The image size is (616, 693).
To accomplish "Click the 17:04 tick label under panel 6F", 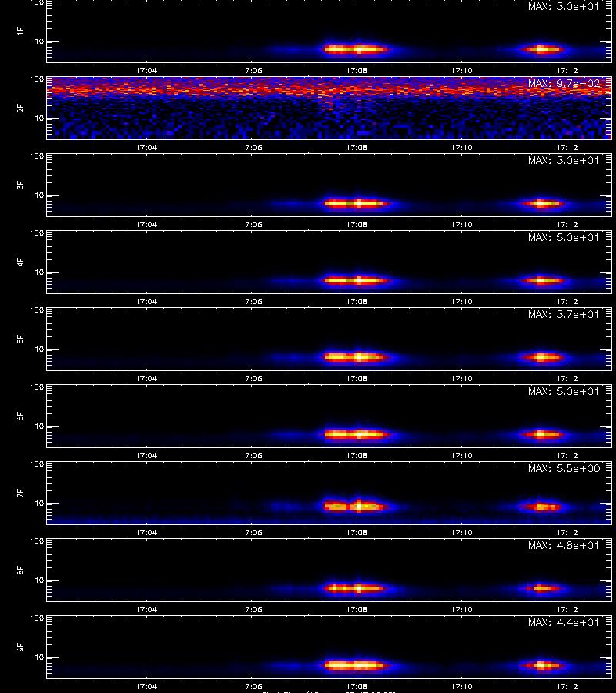I will (146, 456).
